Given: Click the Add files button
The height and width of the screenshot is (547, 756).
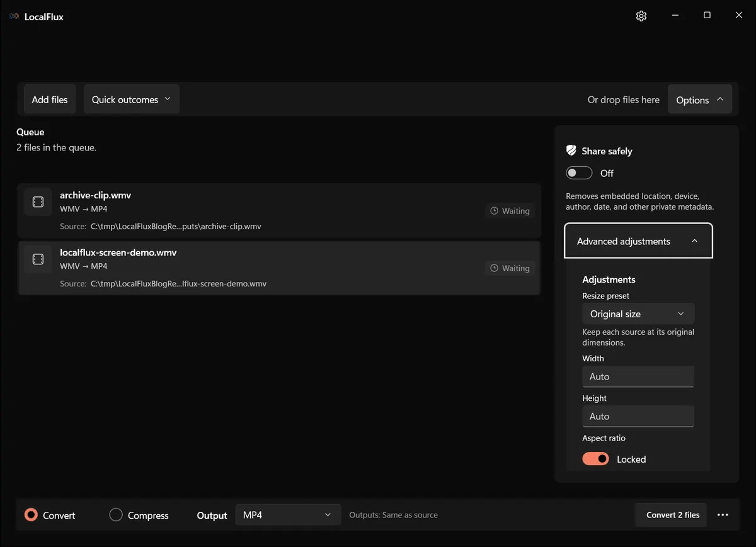Looking at the screenshot, I should pyautogui.click(x=50, y=99).
